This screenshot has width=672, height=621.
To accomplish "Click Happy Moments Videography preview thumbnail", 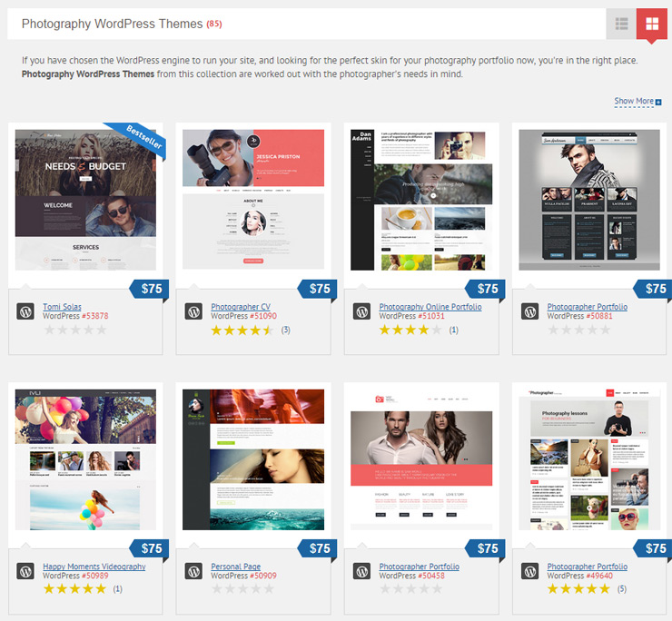I will (x=85, y=460).
